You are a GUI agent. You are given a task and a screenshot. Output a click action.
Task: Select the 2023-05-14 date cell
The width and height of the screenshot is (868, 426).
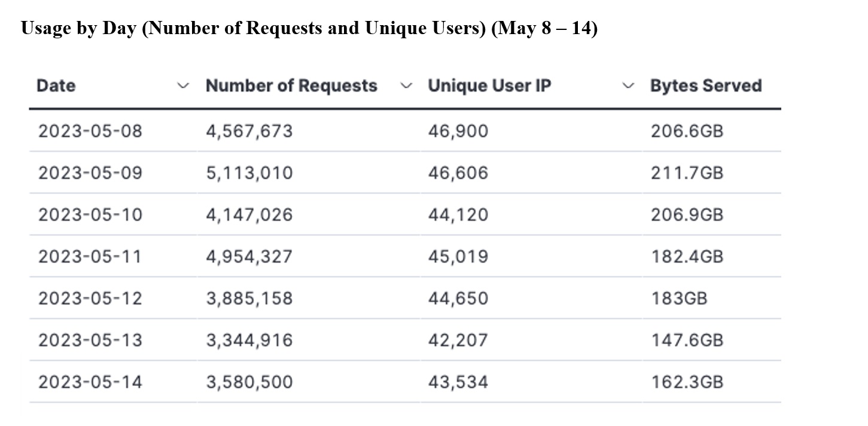pyautogui.click(x=90, y=382)
